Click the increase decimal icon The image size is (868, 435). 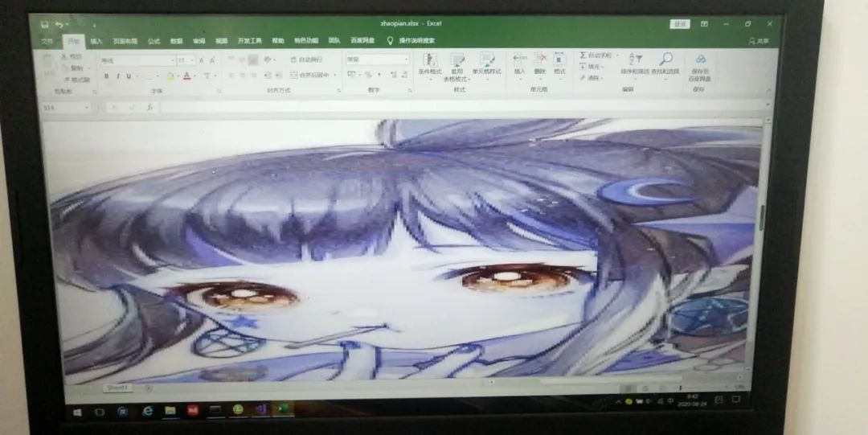tap(393, 74)
